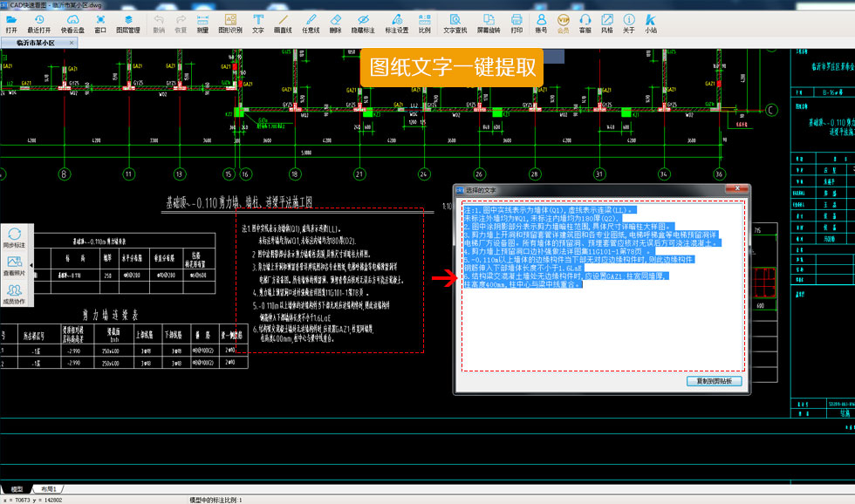Click the 文字查找 text search icon
855x504 pixels.
[x=455, y=22]
